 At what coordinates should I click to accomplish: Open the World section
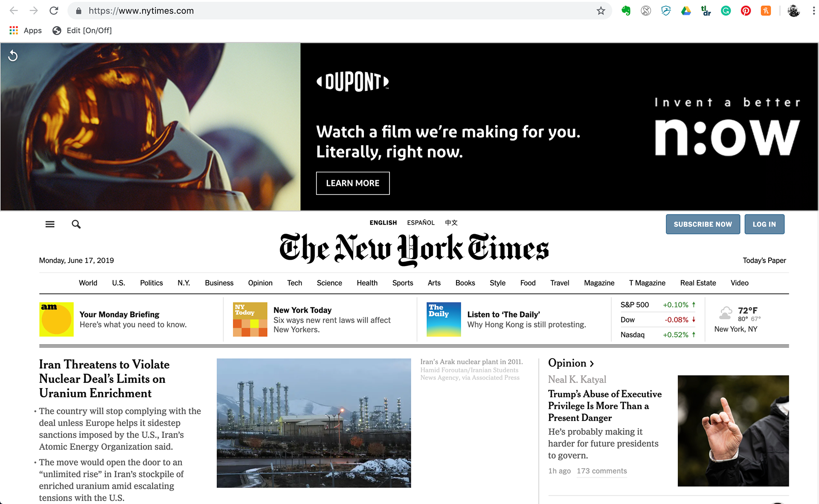tap(88, 283)
